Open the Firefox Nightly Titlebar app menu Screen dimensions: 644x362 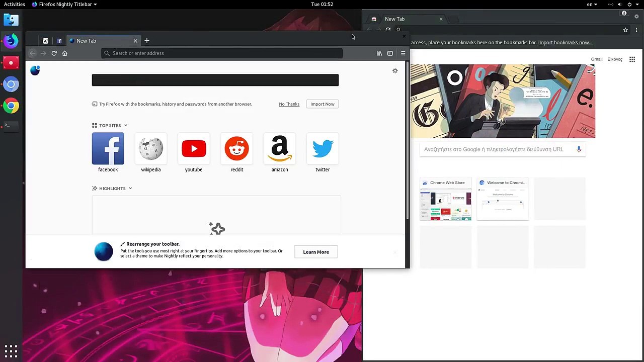pos(64,4)
